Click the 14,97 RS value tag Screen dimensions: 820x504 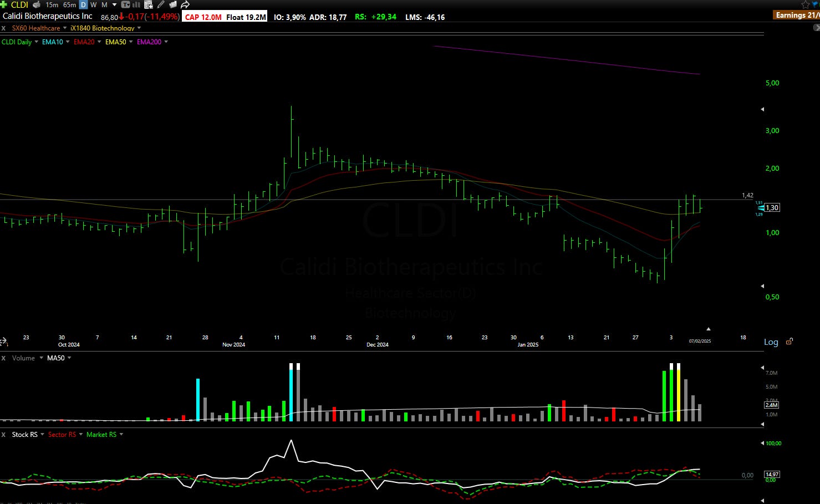point(772,475)
